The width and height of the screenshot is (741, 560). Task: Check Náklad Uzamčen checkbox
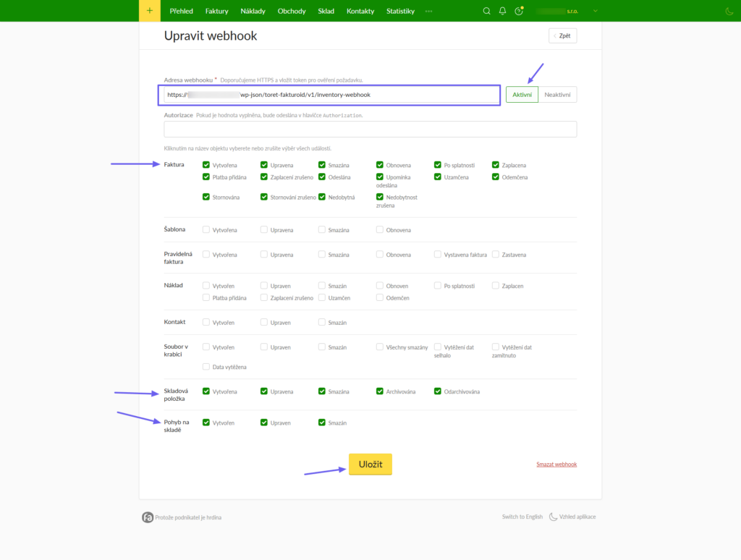click(322, 297)
